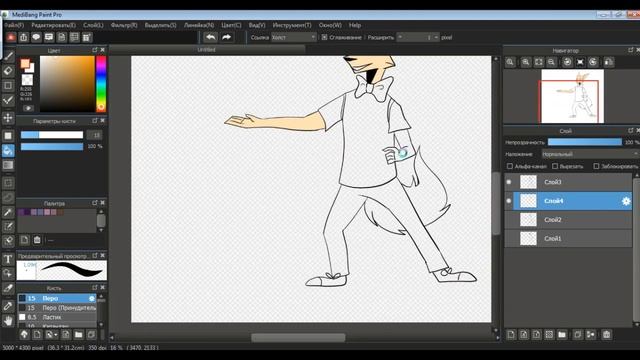The image size is (640, 360).
Task: Open the Наложение blend mode dropdown
Action: point(590,154)
